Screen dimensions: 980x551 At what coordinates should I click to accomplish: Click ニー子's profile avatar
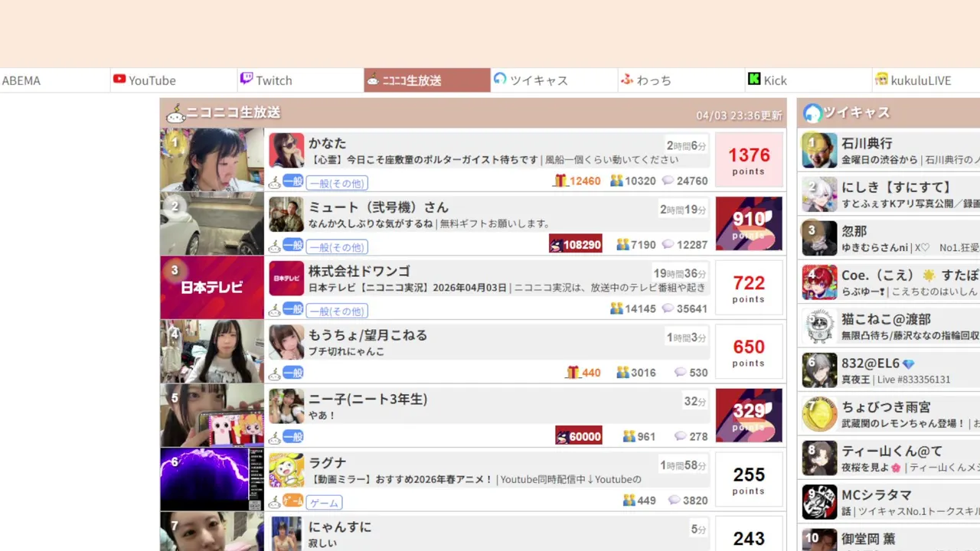286,406
